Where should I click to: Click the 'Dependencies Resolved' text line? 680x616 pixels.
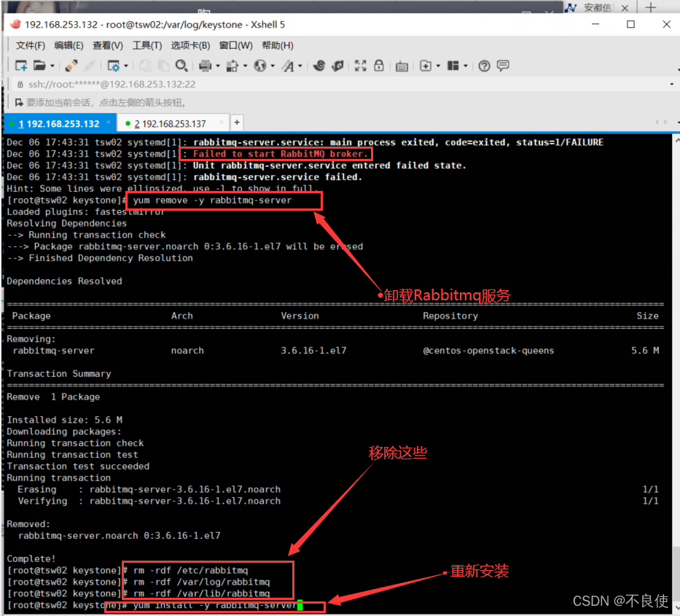click(64, 281)
